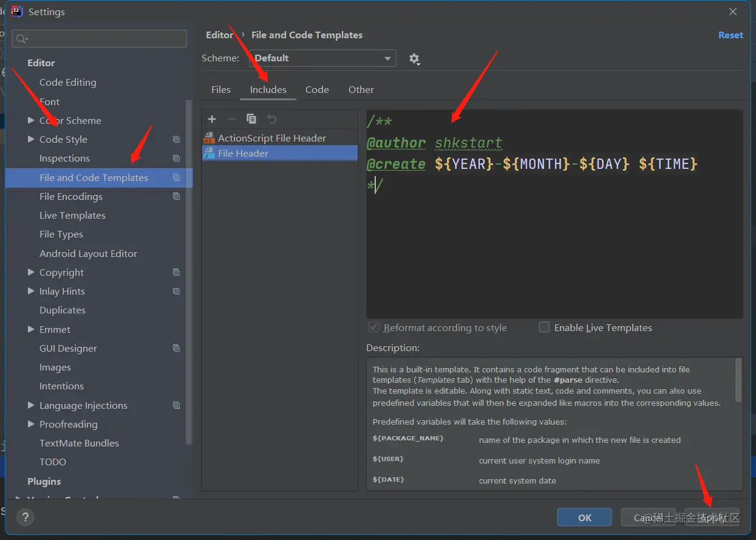Expand the Color Scheme tree node

click(x=31, y=120)
